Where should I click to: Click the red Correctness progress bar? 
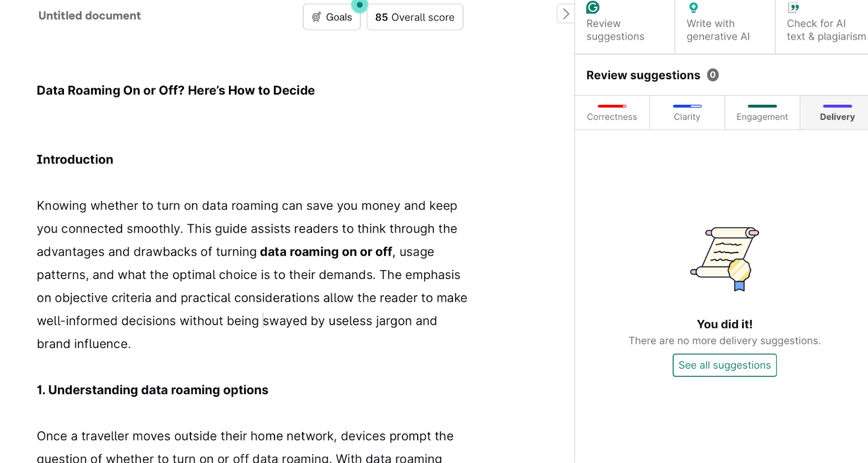click(x=612, y=106)
